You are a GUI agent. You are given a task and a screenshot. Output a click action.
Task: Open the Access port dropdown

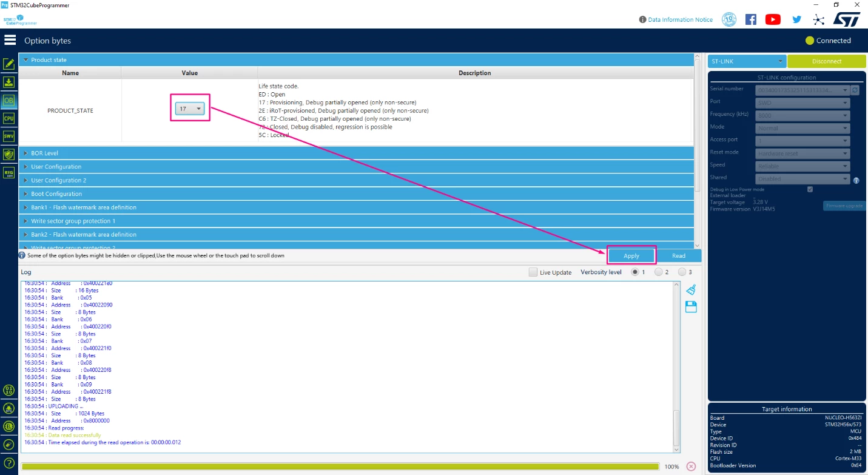click(802, 141)
